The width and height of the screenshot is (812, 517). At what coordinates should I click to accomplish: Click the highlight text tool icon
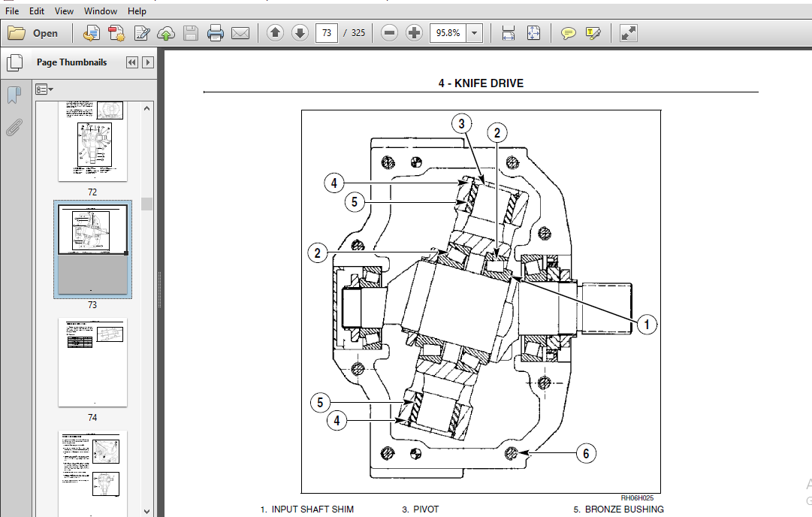593,33
